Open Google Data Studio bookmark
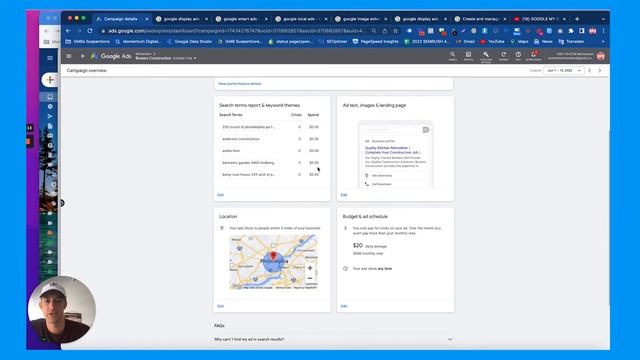This screenshot has width=640, height=360. point(189,42)
